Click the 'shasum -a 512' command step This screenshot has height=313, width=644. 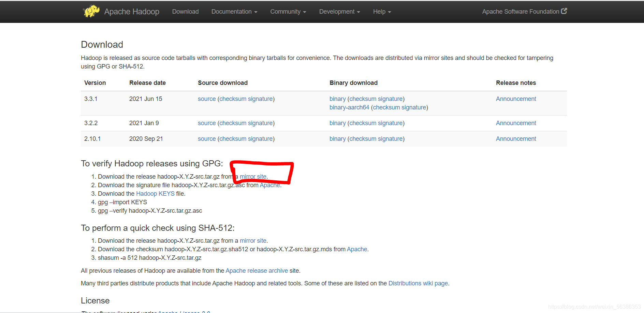149,258
